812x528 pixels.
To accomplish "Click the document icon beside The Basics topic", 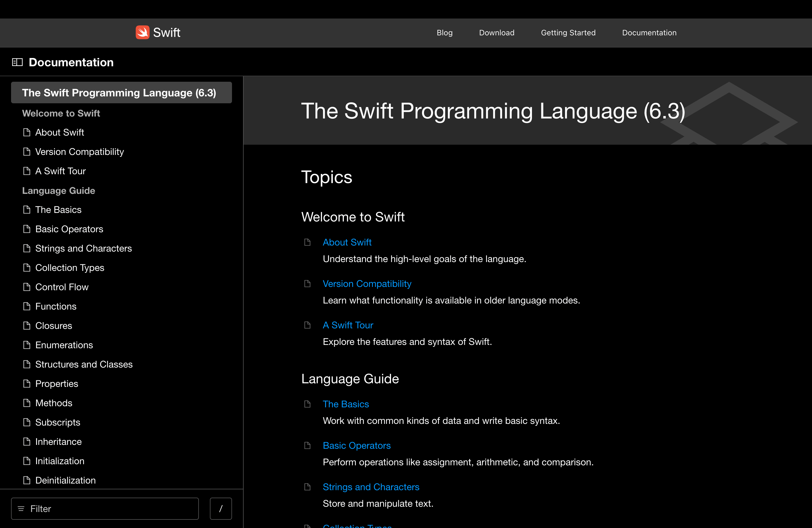I will 307,404.
